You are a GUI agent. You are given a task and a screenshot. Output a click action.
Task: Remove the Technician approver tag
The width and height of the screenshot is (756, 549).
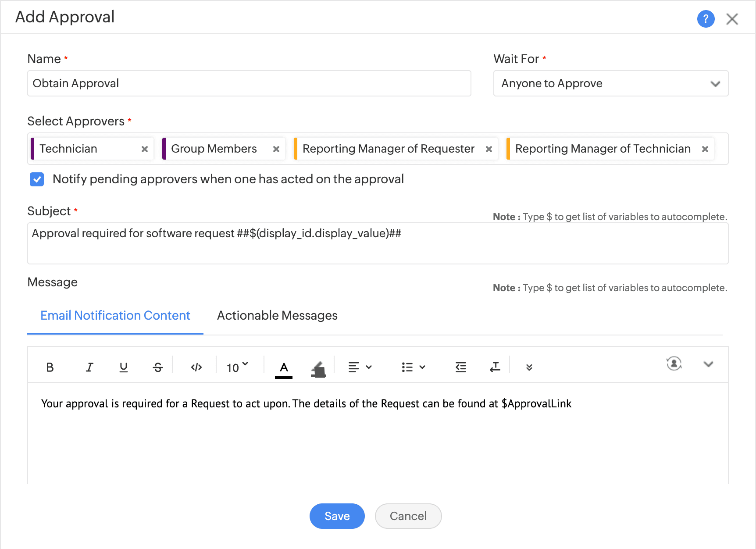(x=144, y=149)
